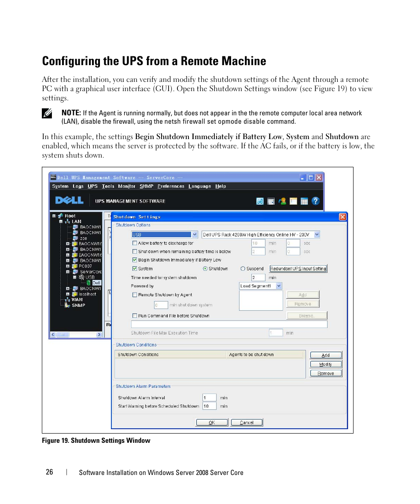Click the PC007 yellow warning icon
Screen dimensions: 420x504
pos(74,266)
